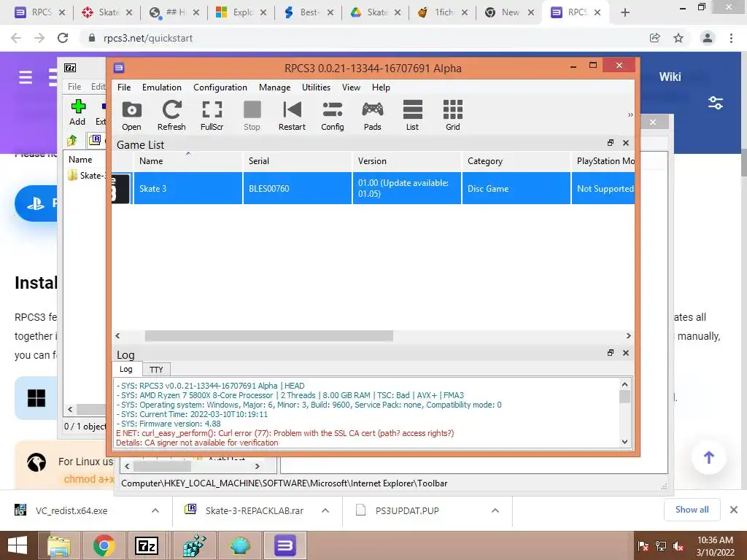Float the Log panel
Viewport: 747px width, 560px height.
click(x=611, y=353)
